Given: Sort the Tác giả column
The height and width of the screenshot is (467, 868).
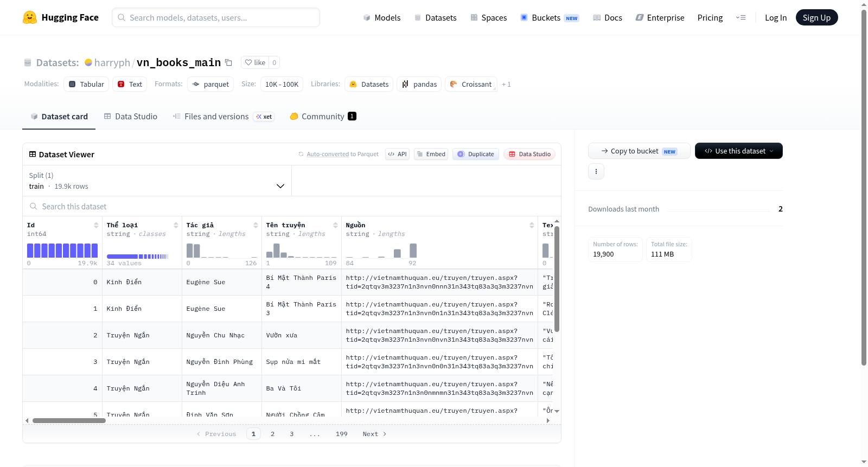Looking at the screenshot, I should click(x=256, y=225).
